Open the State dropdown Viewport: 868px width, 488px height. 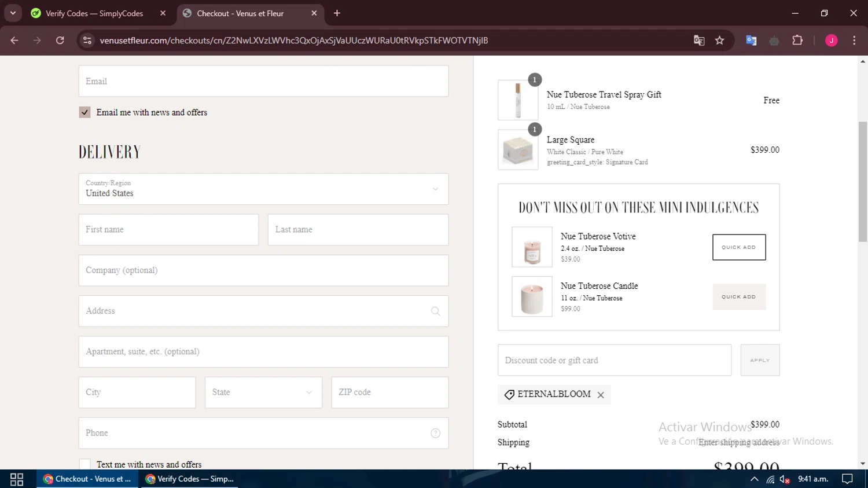point(263,392)
